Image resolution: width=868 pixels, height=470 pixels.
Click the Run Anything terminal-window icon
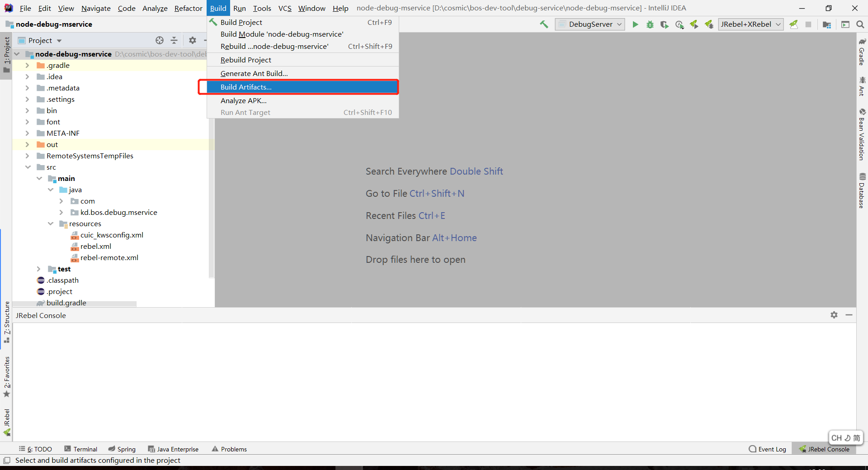(x=845, y=24)
